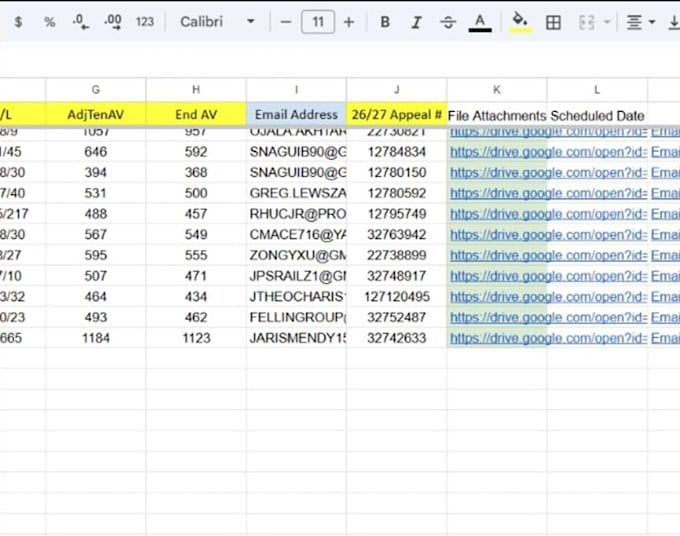Click the AdjTenAV header cell
The height and width of the screenshot is (536, 680).
coord(96,114)
